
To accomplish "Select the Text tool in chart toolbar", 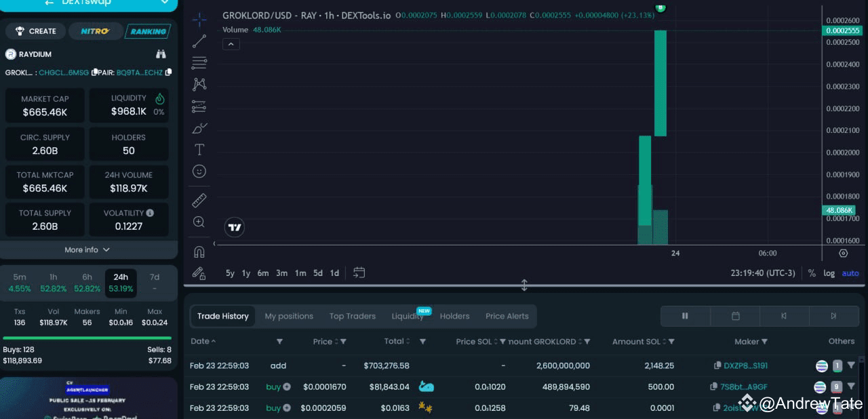I will click(x=199, y=150).
